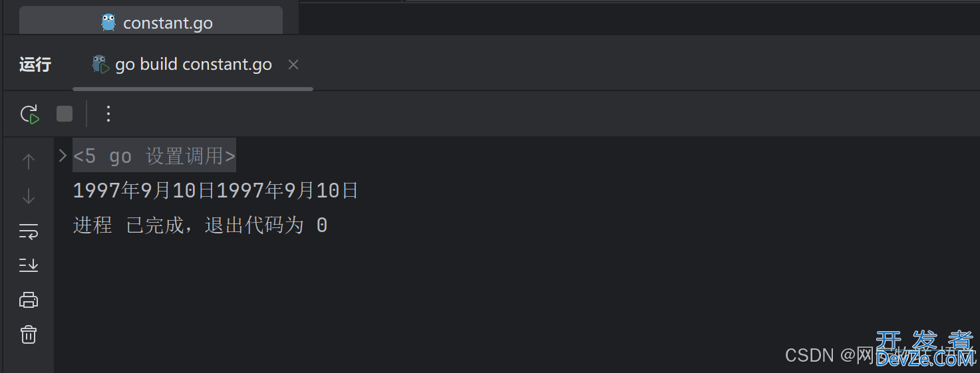Screen dimensions: 980x373
Task: Click the folded <5 go 设置调用> text
Action: (x=154, y=156)
